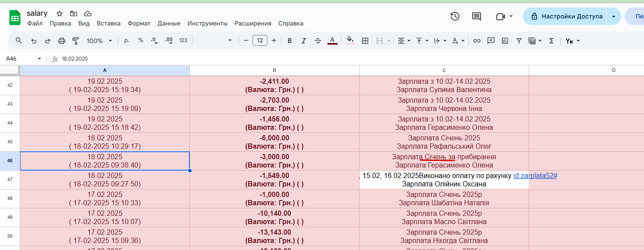Viewport: 644px width, 250px height.
Task: Open text wrapping dropdown
Action: point(440,40)
